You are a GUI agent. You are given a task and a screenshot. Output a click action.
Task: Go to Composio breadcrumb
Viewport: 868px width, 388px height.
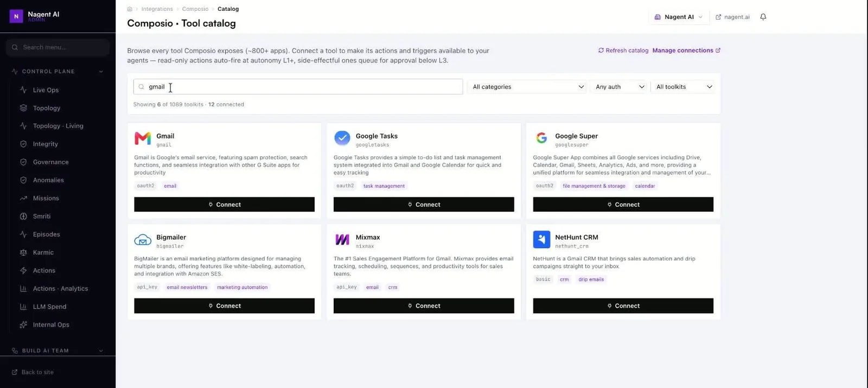click(x=195, y=9)
